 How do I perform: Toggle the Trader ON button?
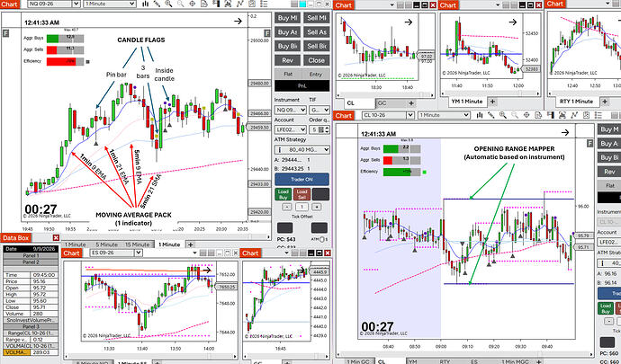[x=301, y=179]
